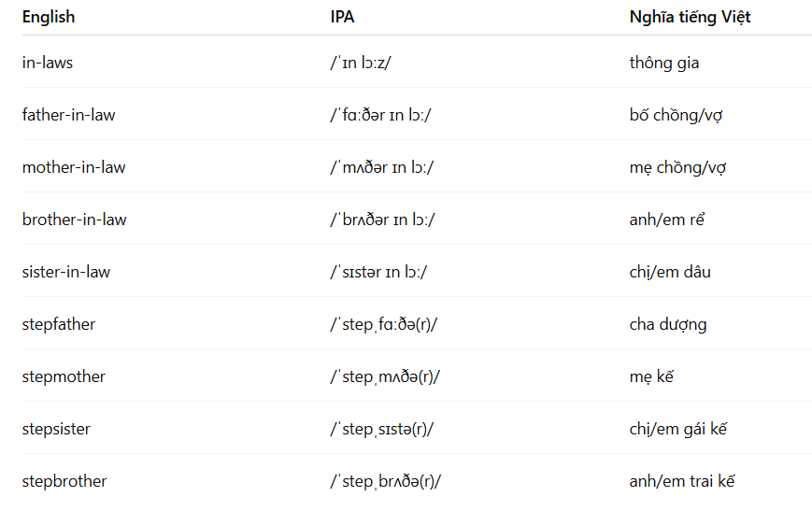The height and width of the screenshot is (511, 812).
Task: Click the word mother-in-law
Action: click(74, 167)
